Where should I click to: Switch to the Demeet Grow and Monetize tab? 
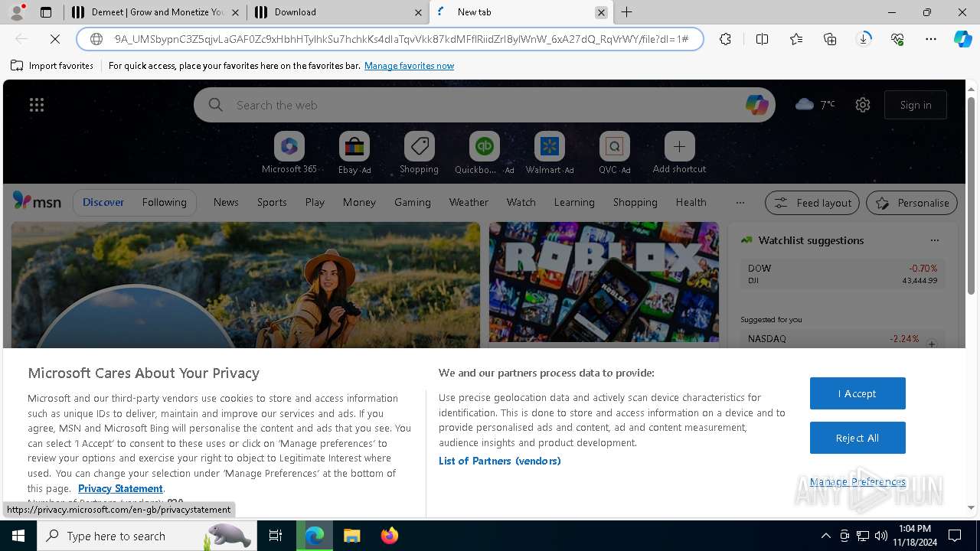click(x=155, y=12)
